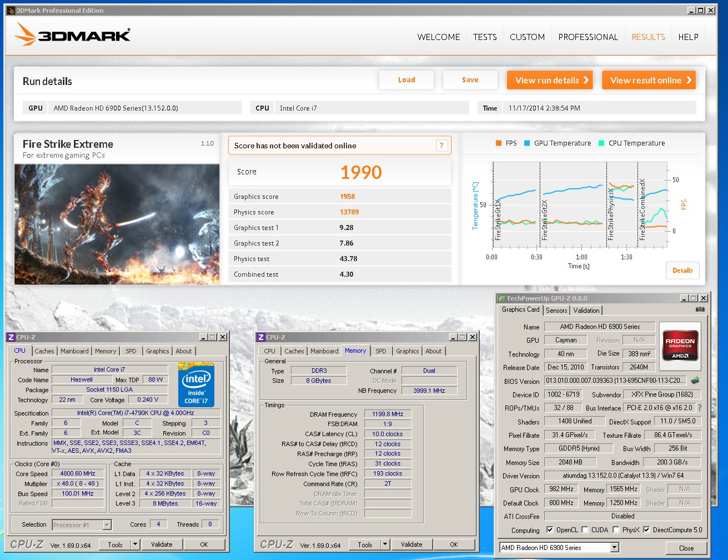This screenshot has height=560, width=728.
Task: Click the teal CPU Temperature legend swatch
Action: tap(601, 143)
